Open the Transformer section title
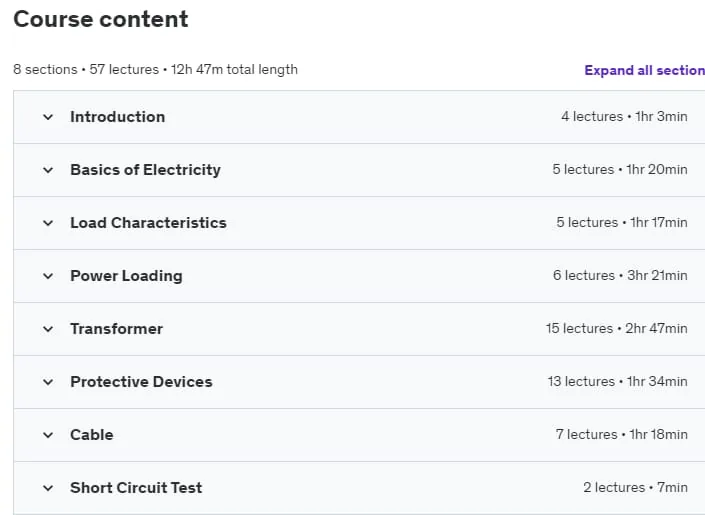The height and width of the screenshot is (515, 705). click(x=116, y=329)
